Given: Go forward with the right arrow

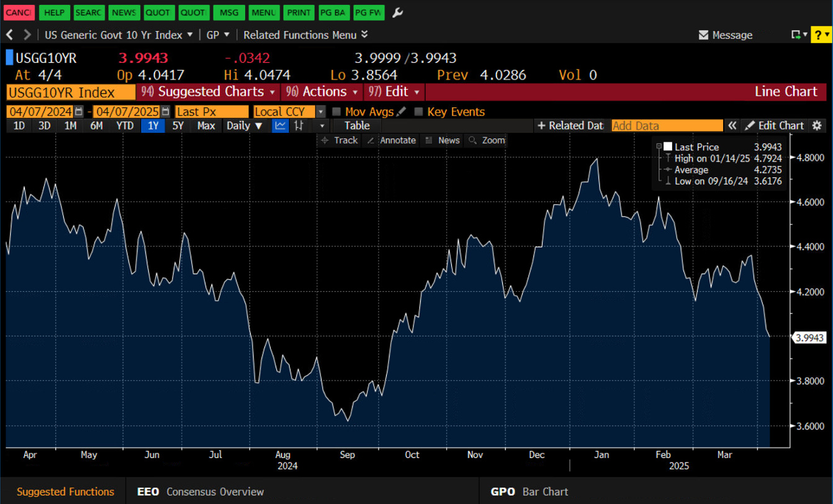Looking at the screenshot, I should (x=27, y=35).
